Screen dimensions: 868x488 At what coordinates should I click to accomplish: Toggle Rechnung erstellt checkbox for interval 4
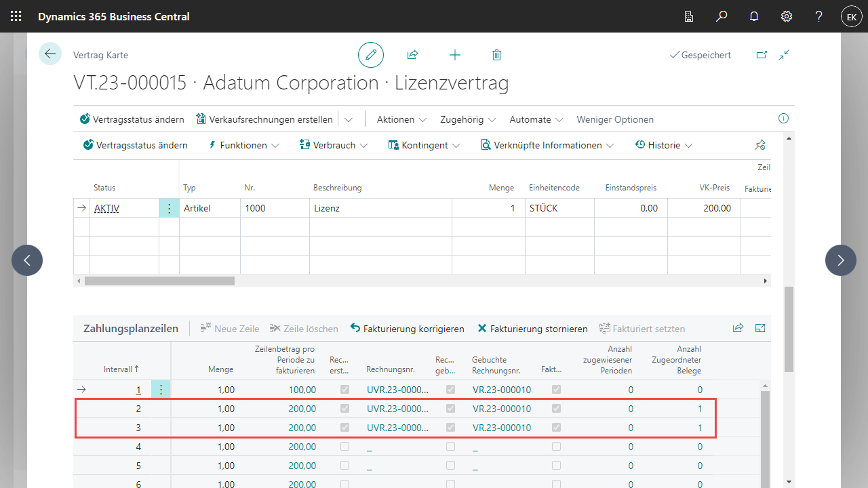pyautogui.click(x=344, y=447)
